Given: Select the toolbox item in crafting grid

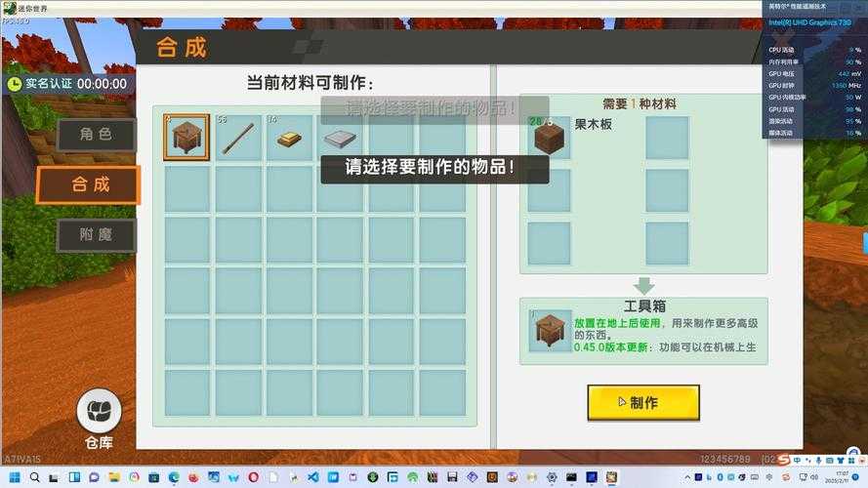Looking at the screenshot, I should tap(186, 138).
